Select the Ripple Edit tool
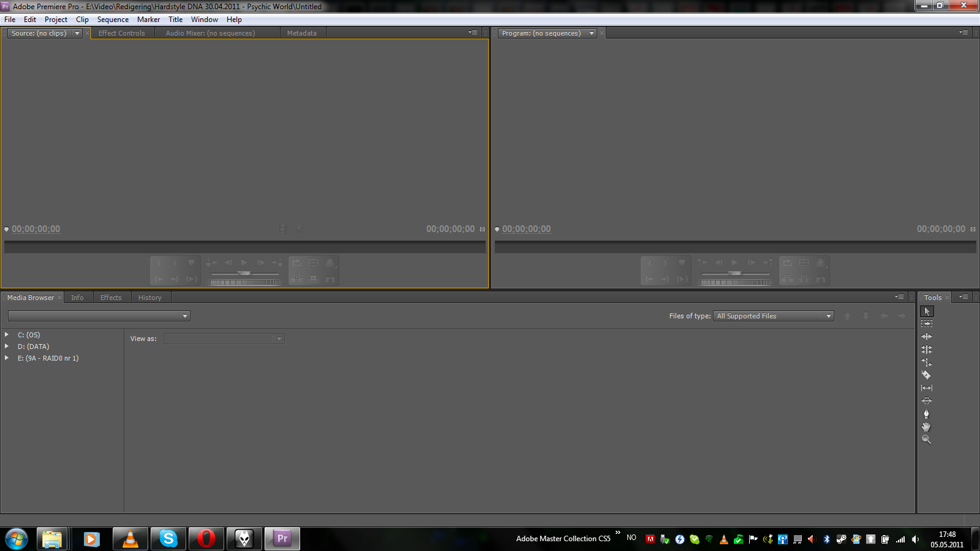The image size is (980, 551). pyautogui.click(x=927, y=337)
